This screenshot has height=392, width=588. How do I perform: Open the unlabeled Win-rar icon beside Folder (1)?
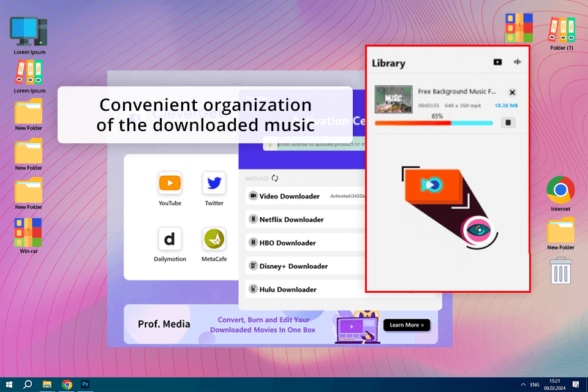519,28
